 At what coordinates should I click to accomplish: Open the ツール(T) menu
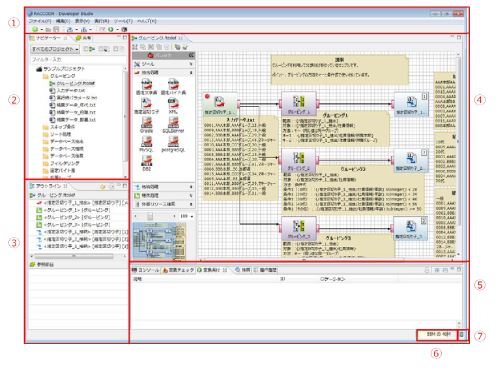click(123, 21)
